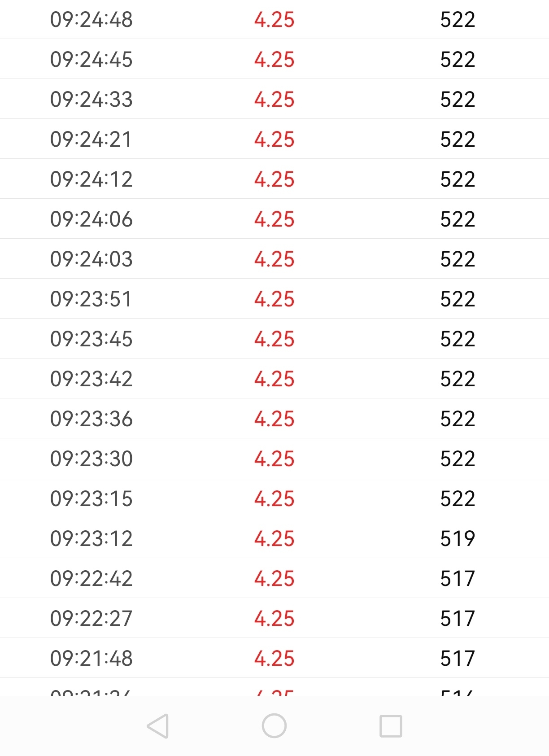Select the 09:22:42 row showing 517
The image size is (549, 756).
(274, 578)
